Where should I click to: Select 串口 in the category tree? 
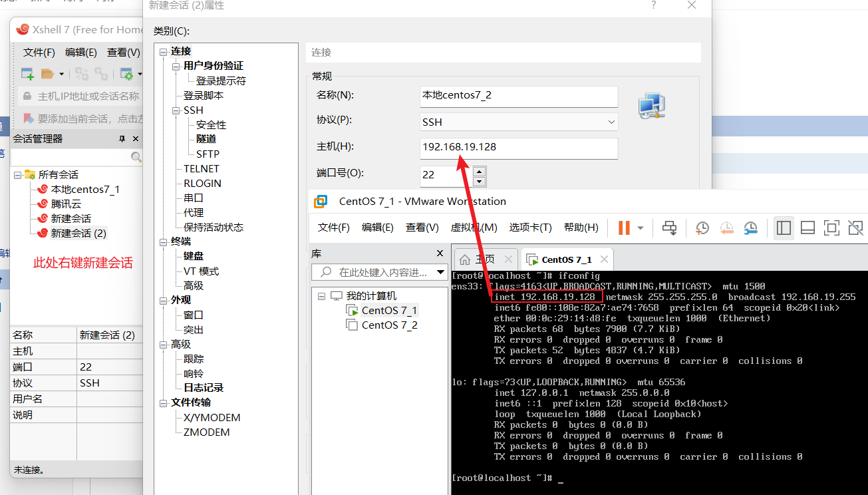pos(194,198)
